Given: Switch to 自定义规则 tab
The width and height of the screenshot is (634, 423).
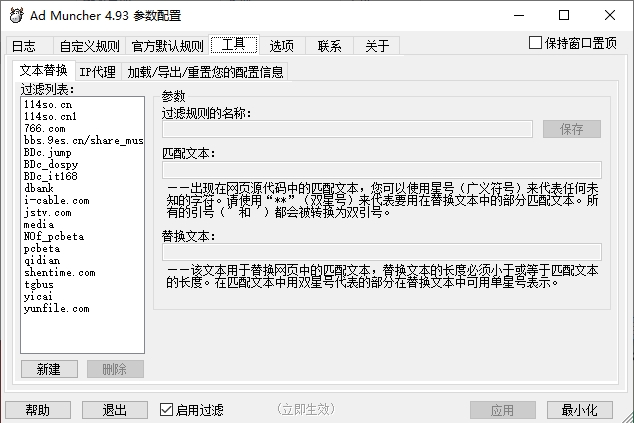Looking at the screenshot, I should 89,46.
